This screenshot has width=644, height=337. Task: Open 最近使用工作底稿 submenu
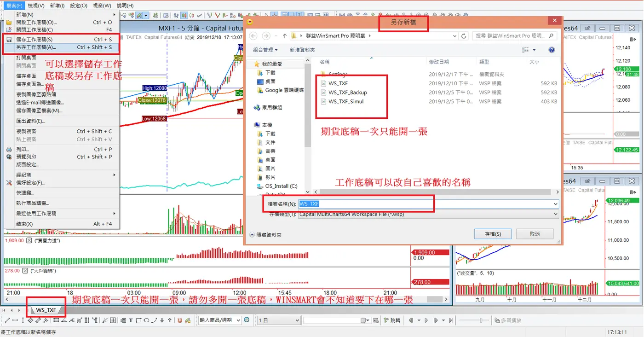[61, 214]
